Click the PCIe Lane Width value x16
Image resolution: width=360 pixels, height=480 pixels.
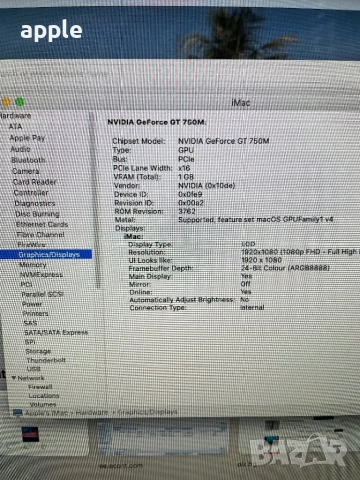[184, 168]
